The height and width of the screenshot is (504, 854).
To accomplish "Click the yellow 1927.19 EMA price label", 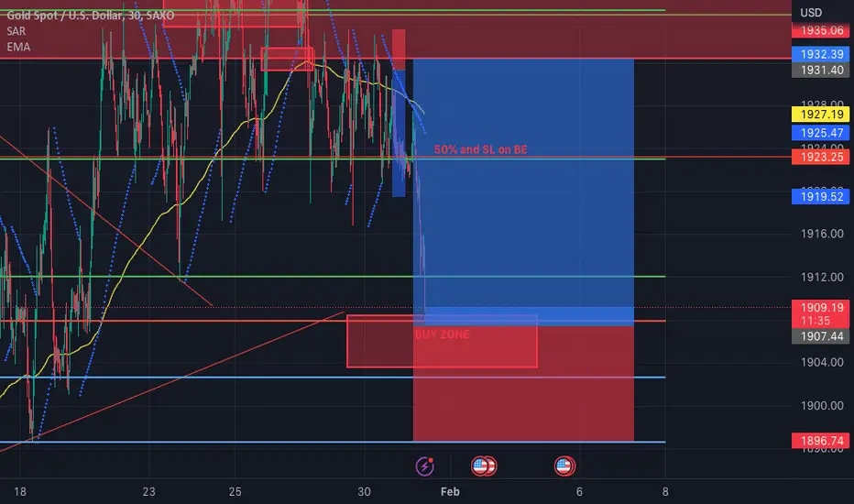I will point(820,115).
